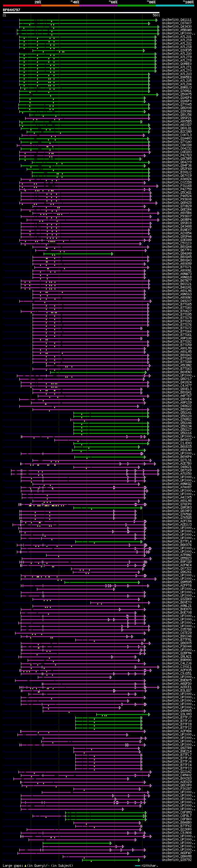The image size is (197, 868).
Task: Select the UniRef100_Q30E95 label
Action: click(177, 50)
